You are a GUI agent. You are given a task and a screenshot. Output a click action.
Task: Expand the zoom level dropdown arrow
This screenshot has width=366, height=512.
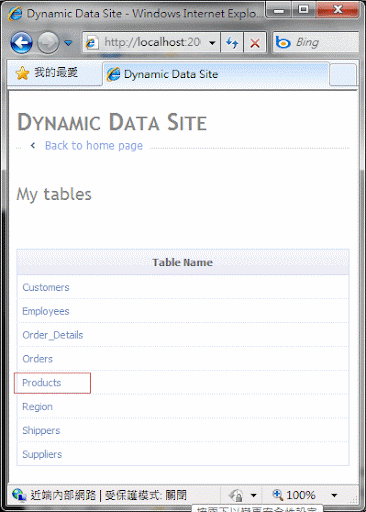[334, 495]
